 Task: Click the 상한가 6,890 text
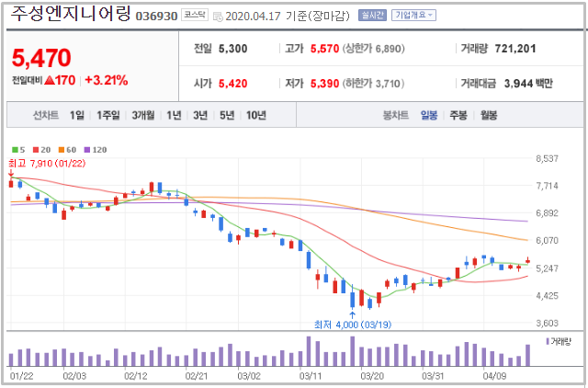(x=374, y=49)
